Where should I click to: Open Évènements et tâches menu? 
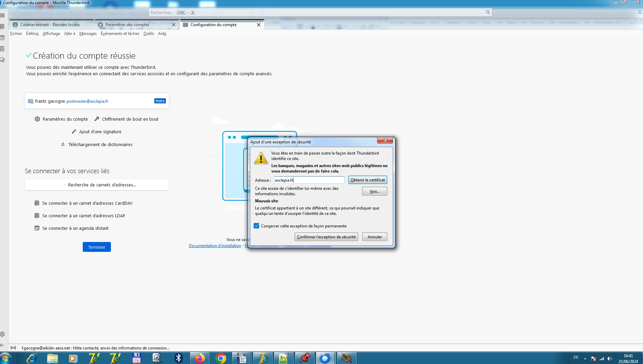click(x=120, y=34)
